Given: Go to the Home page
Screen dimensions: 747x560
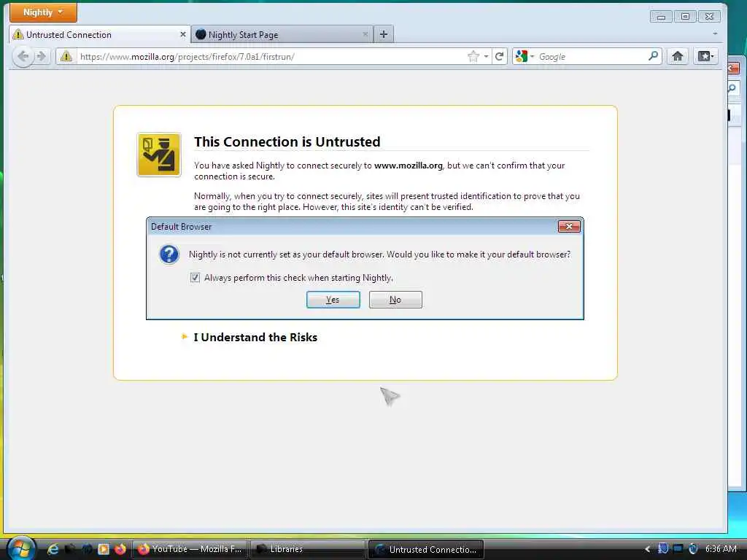Looking at the screenshot, I should coord(678,57).
